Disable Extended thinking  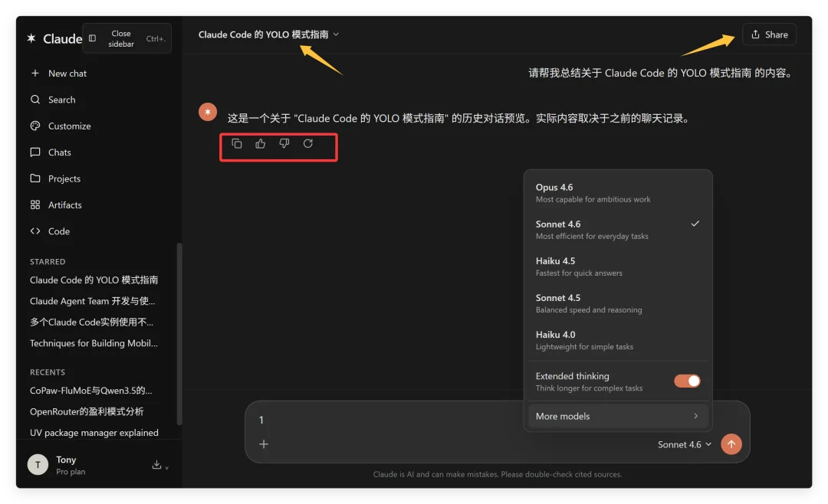[x=687, y=381]
